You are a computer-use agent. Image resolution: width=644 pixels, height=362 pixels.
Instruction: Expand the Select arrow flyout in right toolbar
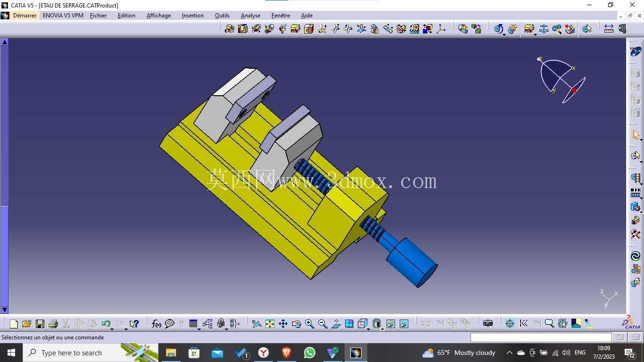tap(641, 140)
